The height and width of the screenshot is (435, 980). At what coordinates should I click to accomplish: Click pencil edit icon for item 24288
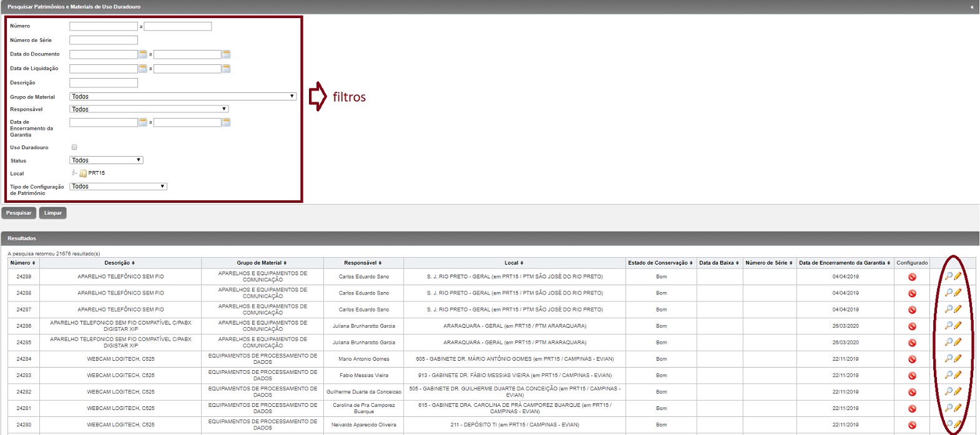click(x=958, y=293)
